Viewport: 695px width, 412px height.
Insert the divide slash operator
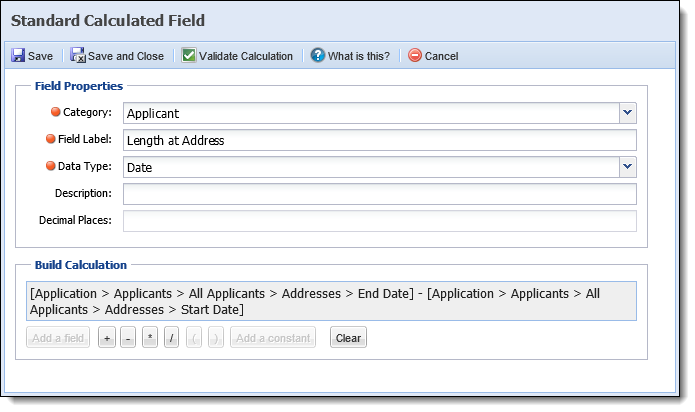171,338
